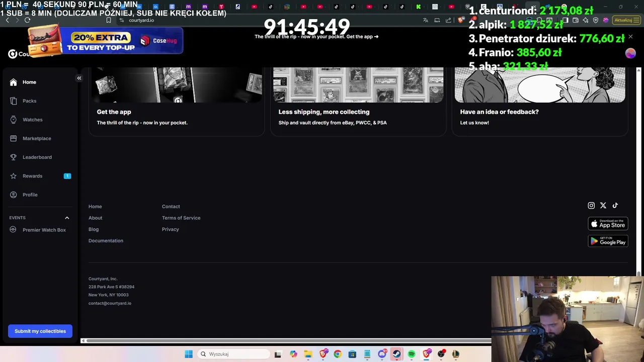Click the Rewards notification badge
The height and width of the screenshot is (362, 644).
coord(67,176)
